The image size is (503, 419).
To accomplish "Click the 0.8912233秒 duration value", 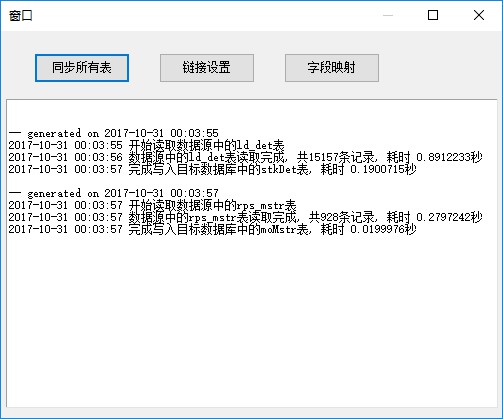I will (449, 157).
